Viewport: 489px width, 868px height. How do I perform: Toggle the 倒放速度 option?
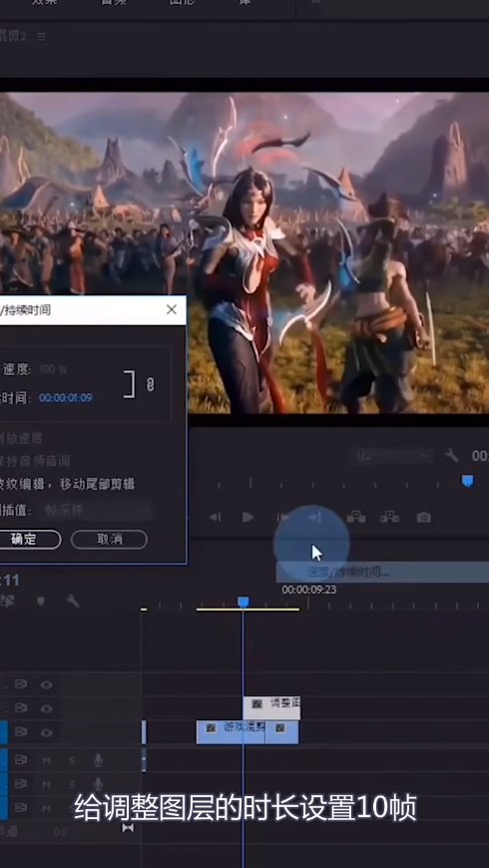21,438
